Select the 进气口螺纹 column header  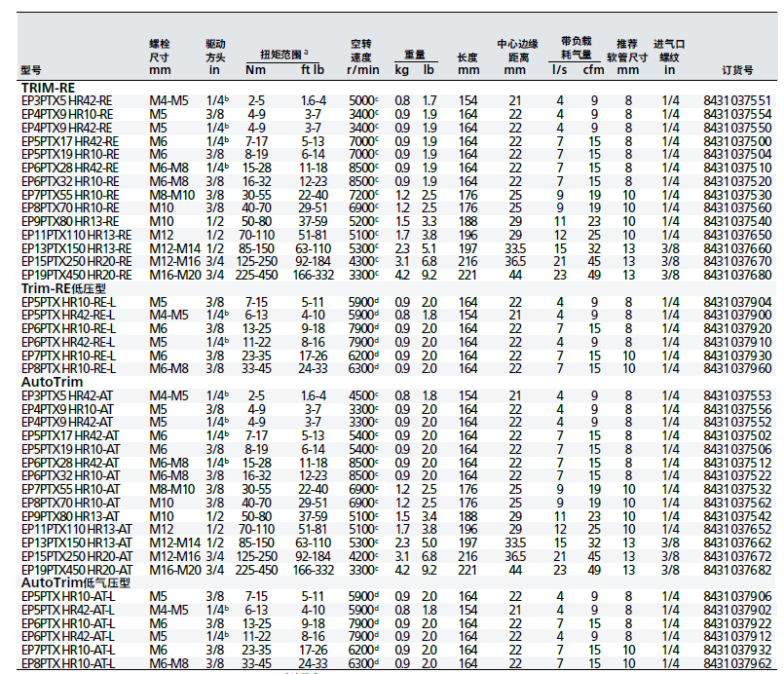click(669, 56)
